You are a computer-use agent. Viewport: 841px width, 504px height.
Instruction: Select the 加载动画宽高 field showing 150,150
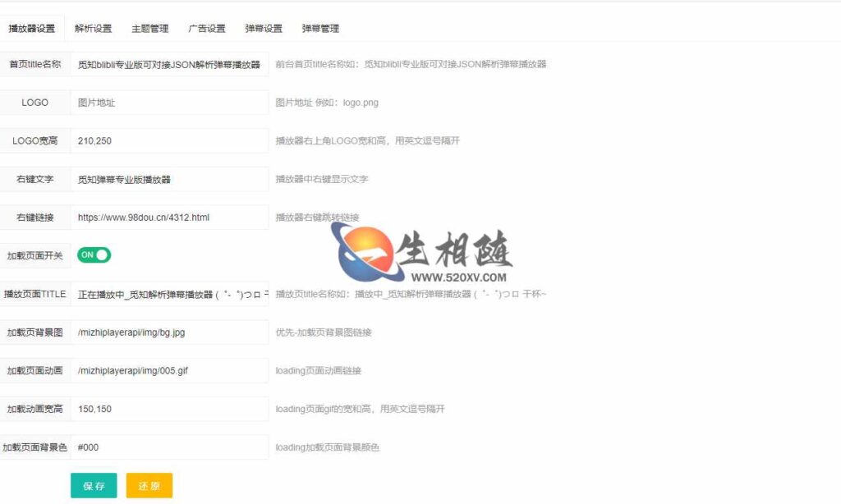click(168, 409)
